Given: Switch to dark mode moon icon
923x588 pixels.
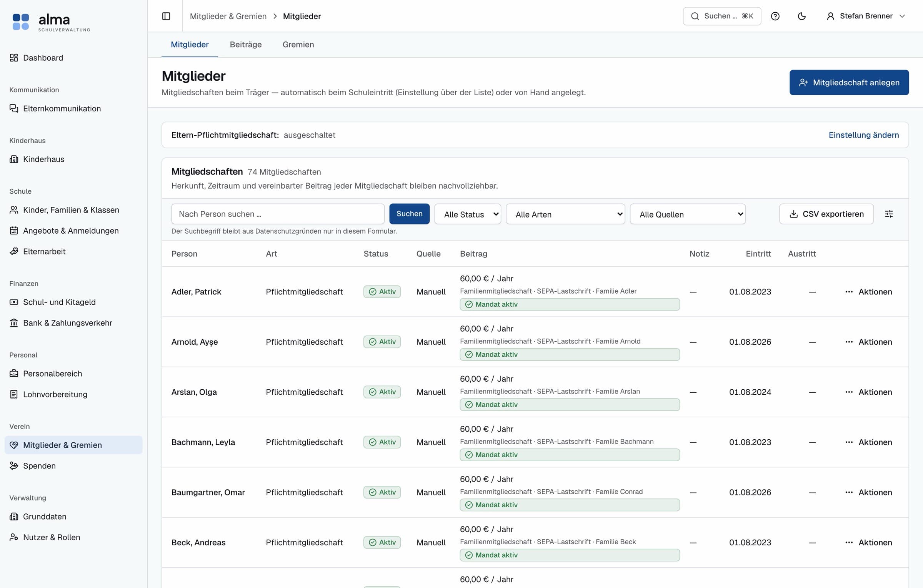Looking at the screenshot, I should [801, 16].
